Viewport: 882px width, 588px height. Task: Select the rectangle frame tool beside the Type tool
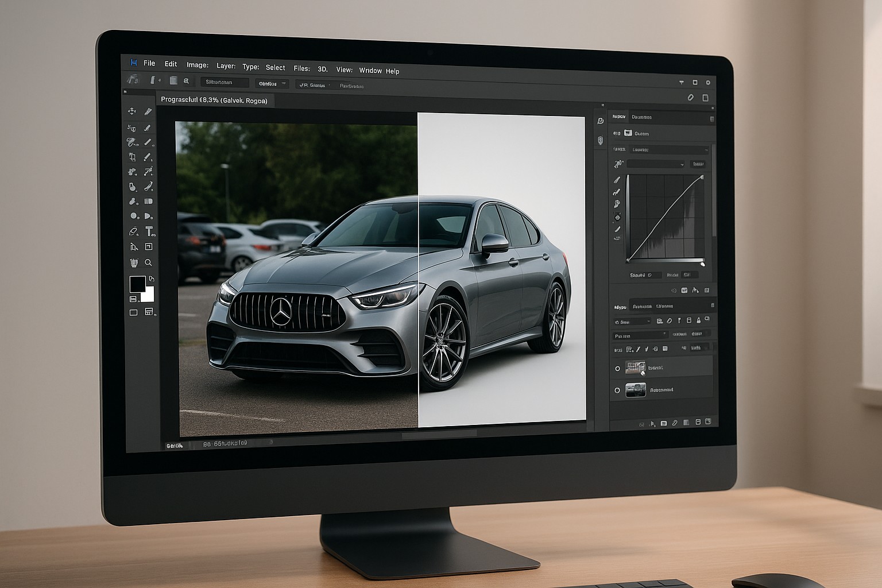coord(149,246)
